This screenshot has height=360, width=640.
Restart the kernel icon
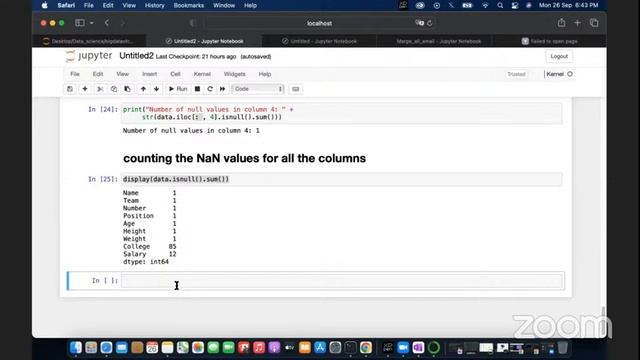pos(210,89)
